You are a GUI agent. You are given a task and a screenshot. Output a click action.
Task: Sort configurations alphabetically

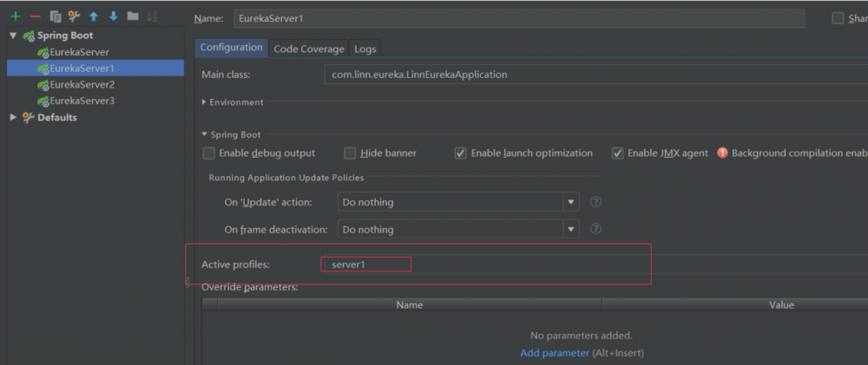coord(152,16)
